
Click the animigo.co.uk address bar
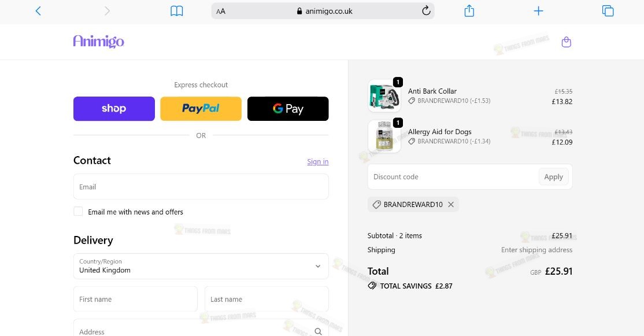point(323,11)
